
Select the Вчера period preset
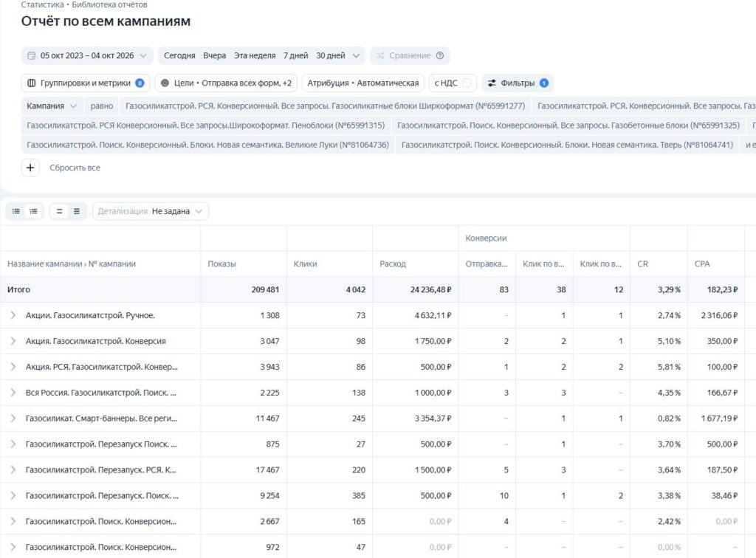click(215, 55)
